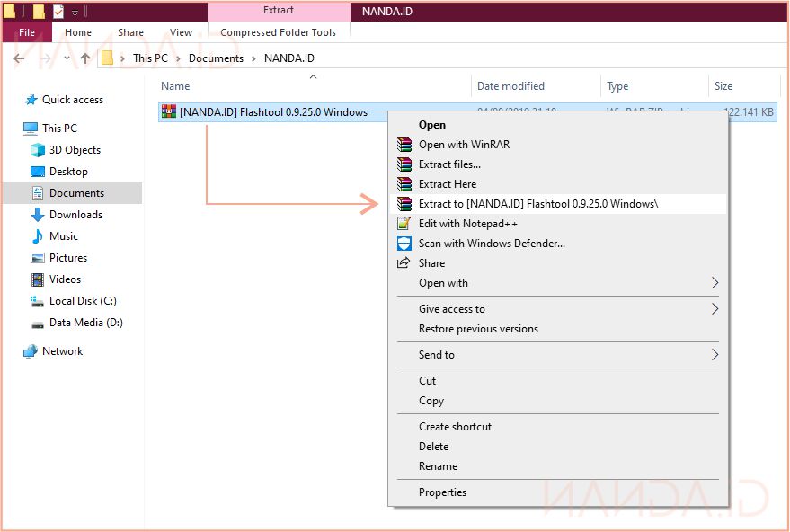Select Local Disk (C:) in sidebar

click(x=83, y=301)
